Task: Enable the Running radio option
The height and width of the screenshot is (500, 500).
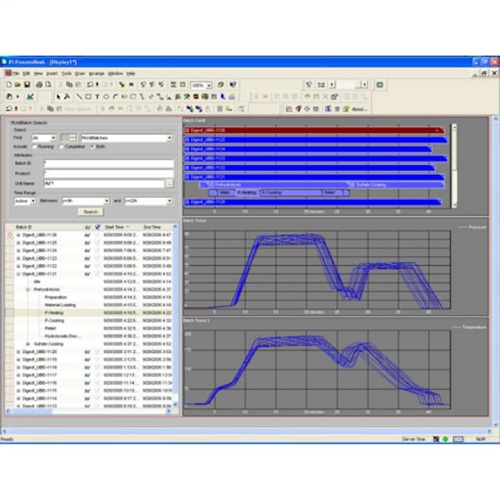Action: point(34,147)
